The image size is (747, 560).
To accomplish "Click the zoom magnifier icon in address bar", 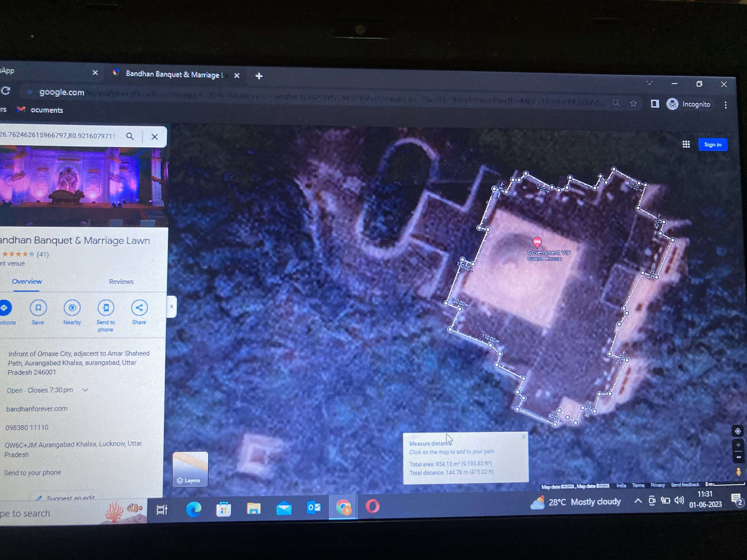I will coord(616,103).
